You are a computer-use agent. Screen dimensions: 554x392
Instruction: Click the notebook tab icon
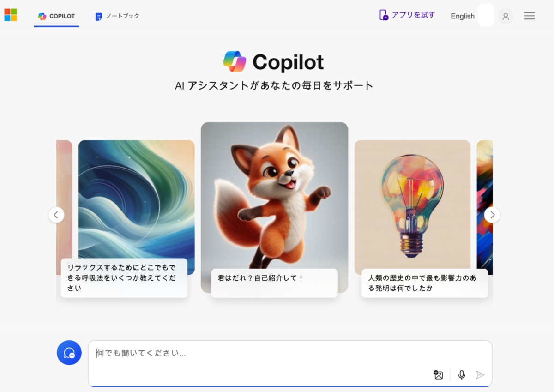pyautogui.click(x=99, y=17)
